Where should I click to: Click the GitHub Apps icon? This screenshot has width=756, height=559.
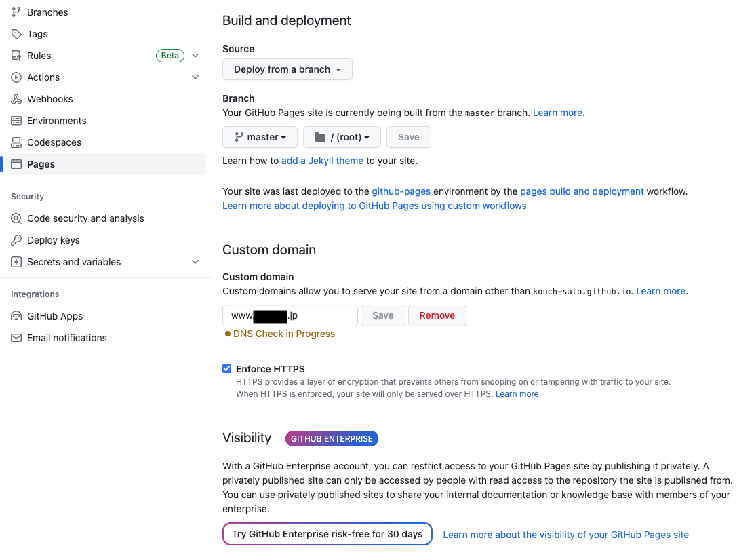pos(16,316)
